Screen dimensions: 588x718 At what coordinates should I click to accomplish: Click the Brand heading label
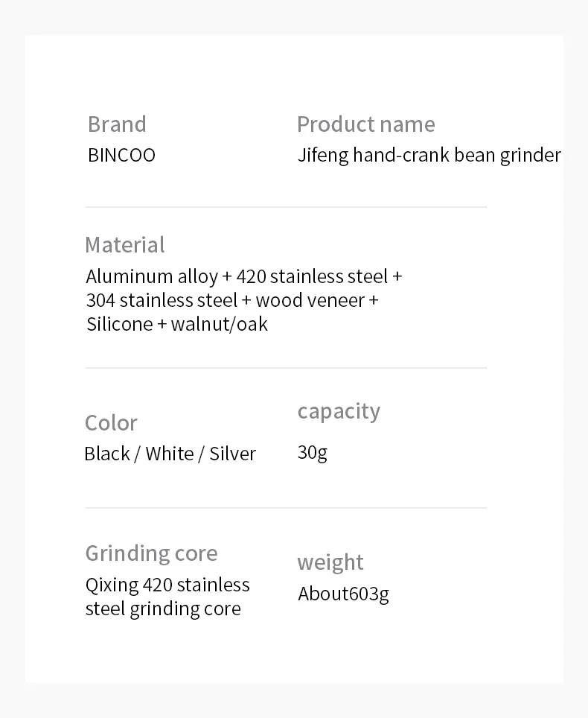(117, 124)
